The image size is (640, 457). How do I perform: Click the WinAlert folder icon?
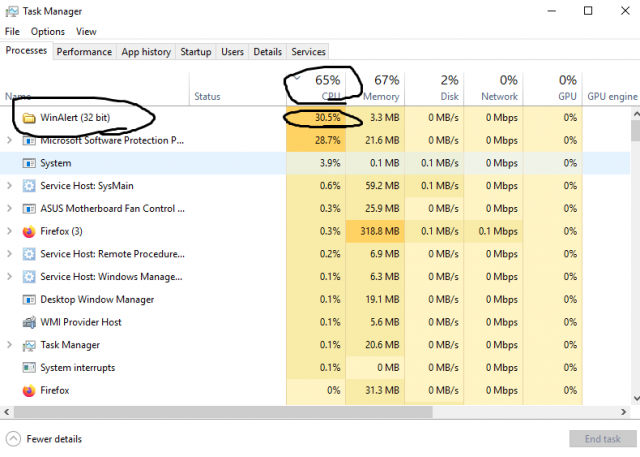28,118
